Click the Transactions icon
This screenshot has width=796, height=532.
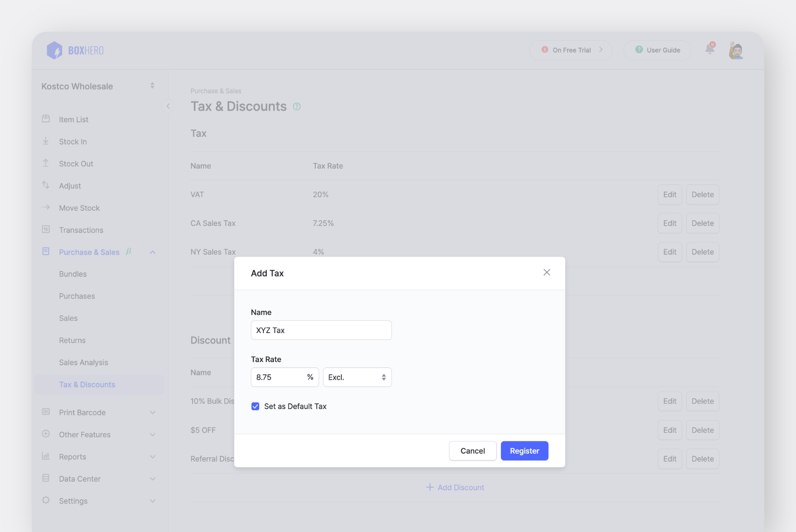click(46, 229)
